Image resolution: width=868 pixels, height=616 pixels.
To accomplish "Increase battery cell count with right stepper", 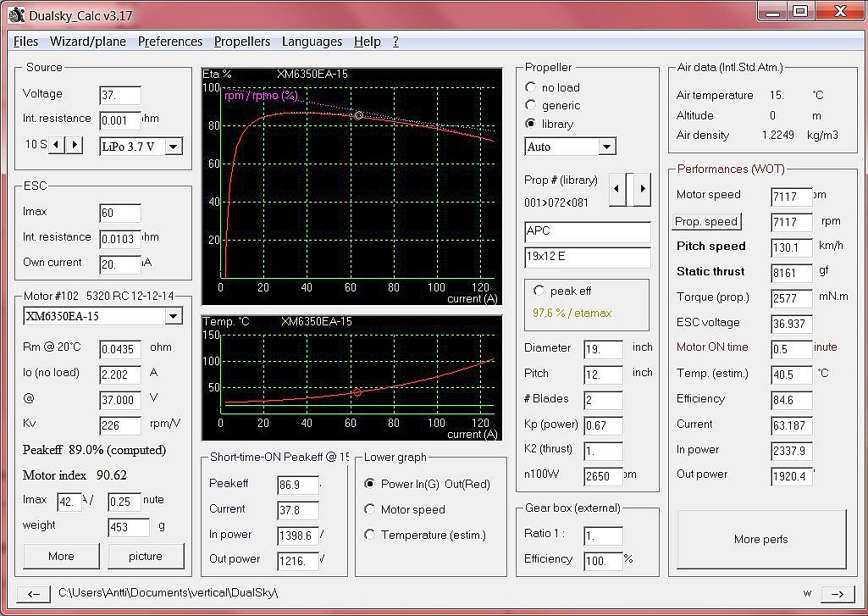I will (x=75, y=145).
